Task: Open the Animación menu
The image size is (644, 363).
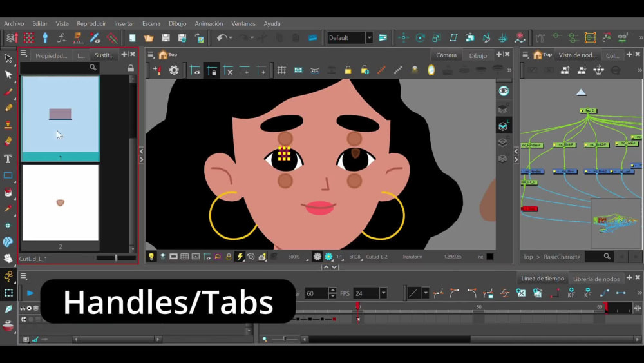Action: click(209, 23)
